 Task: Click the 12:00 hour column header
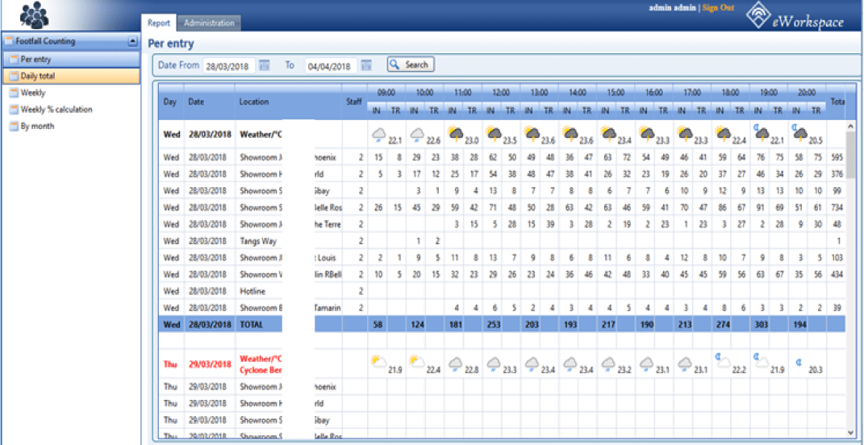click(500, 93)
